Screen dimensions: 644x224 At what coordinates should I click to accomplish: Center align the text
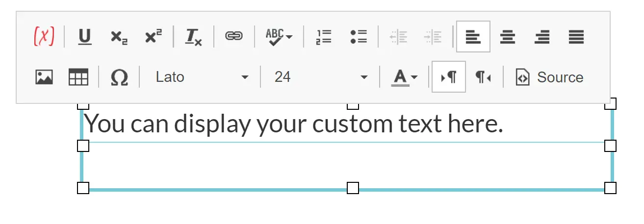[508, 37]
